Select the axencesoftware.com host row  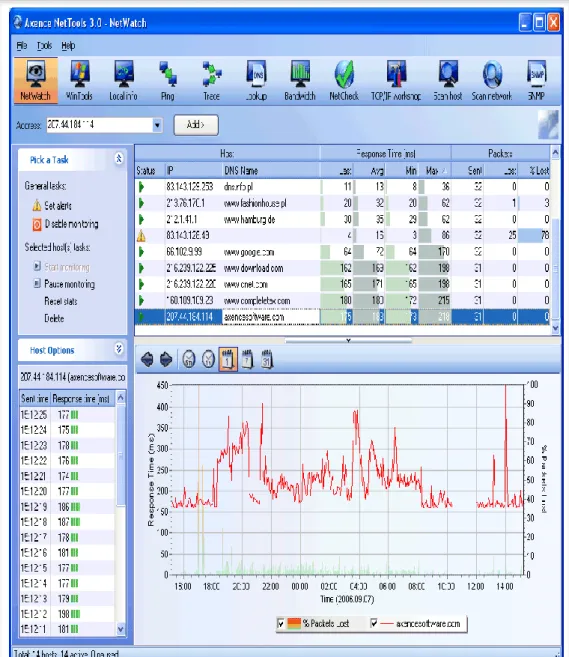tap(342, 317)
